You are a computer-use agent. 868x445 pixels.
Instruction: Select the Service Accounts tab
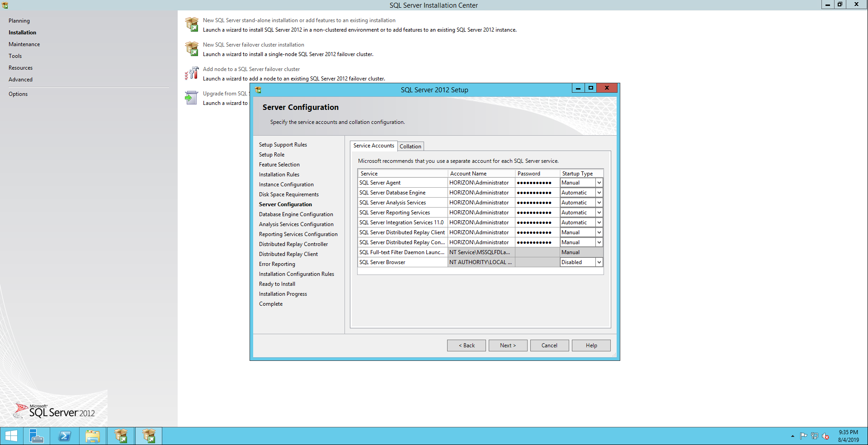373,146
